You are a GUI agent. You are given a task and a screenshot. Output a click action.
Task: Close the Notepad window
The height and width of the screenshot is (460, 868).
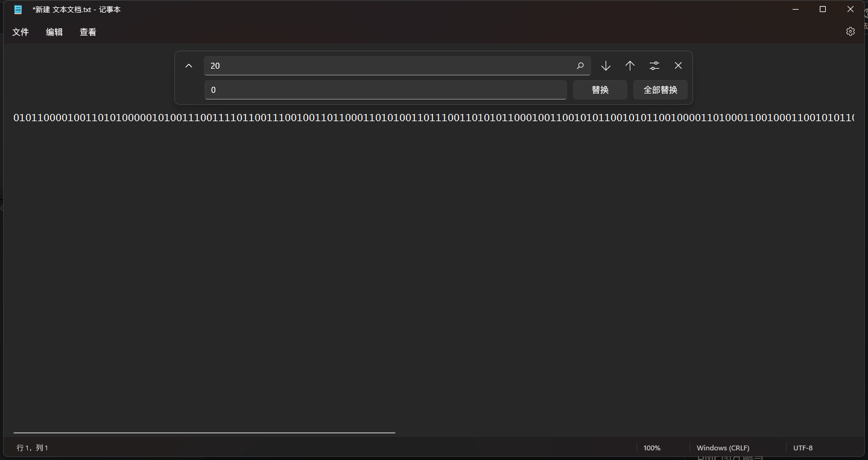coord(851,9)
